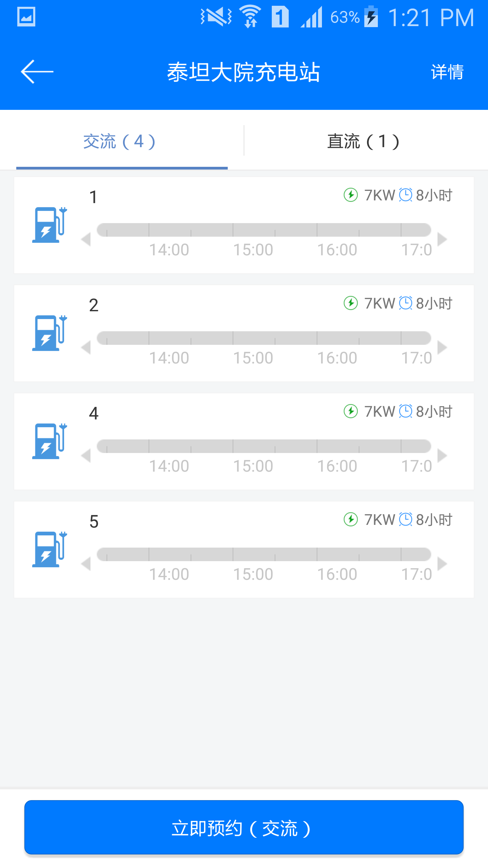Tap the charging pile icon for charger 2
Viewport: 488px width, 868px height.
coord(49,333)
